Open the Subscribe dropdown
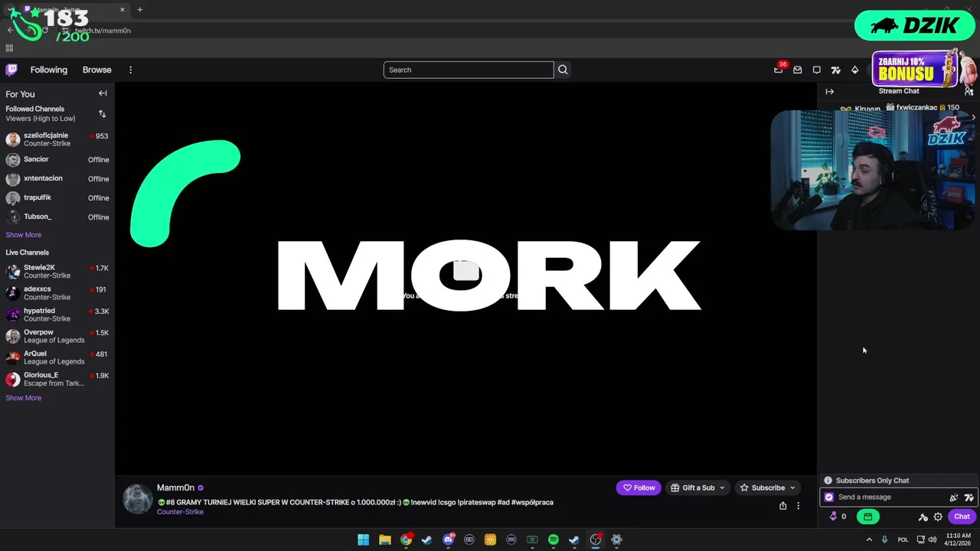The image size is (980, 551). [x=768, y=487]
